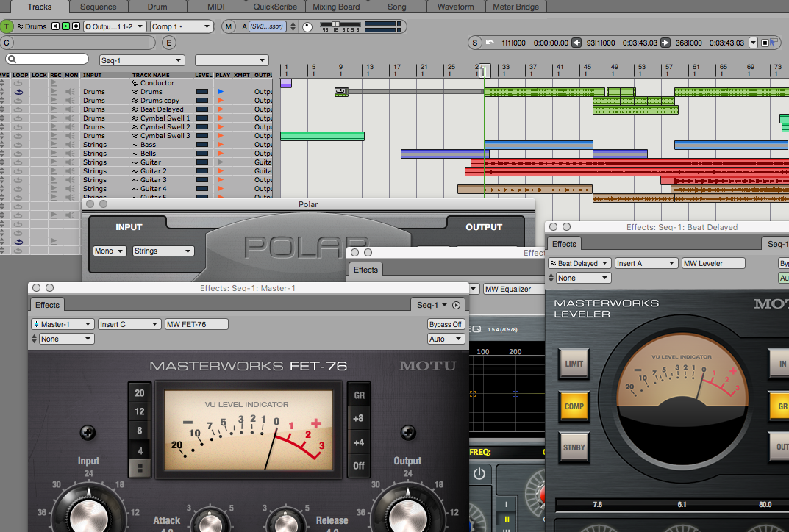Switch to the Mixing Board tab

[x=335, y=7]
